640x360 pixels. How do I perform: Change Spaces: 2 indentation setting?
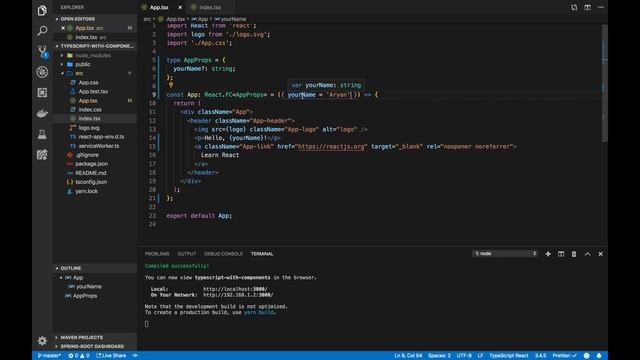click(439, 356)
